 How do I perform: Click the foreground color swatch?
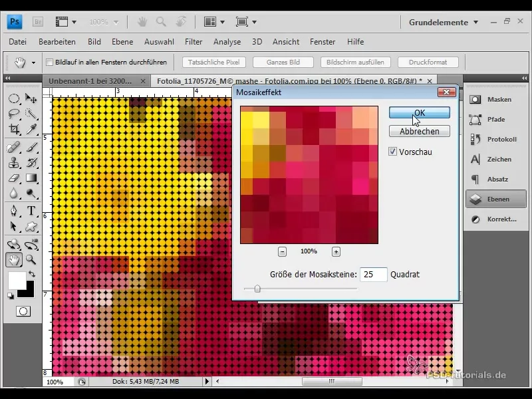point(17,280)
